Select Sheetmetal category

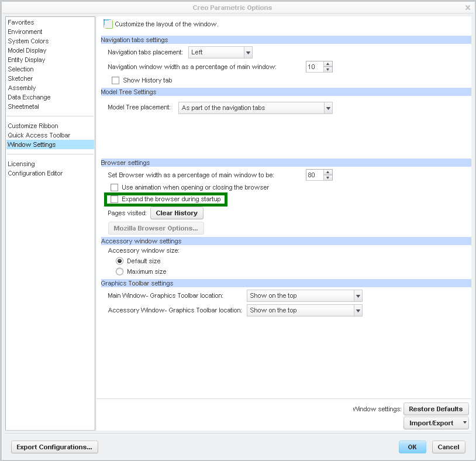(x=23, y=106)
